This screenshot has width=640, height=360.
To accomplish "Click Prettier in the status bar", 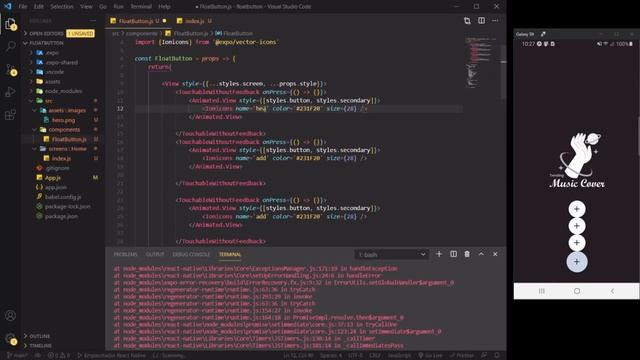I will (x=462, y=356).
